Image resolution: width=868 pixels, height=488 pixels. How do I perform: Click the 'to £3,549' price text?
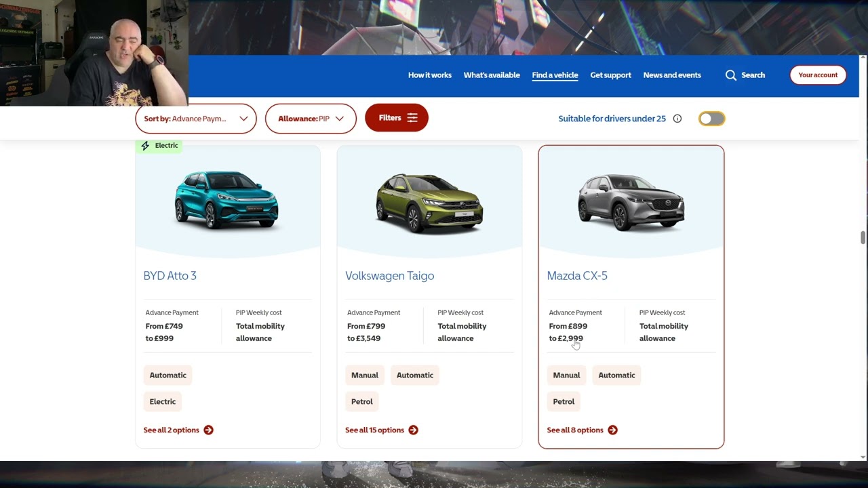[x=363, y=338]
